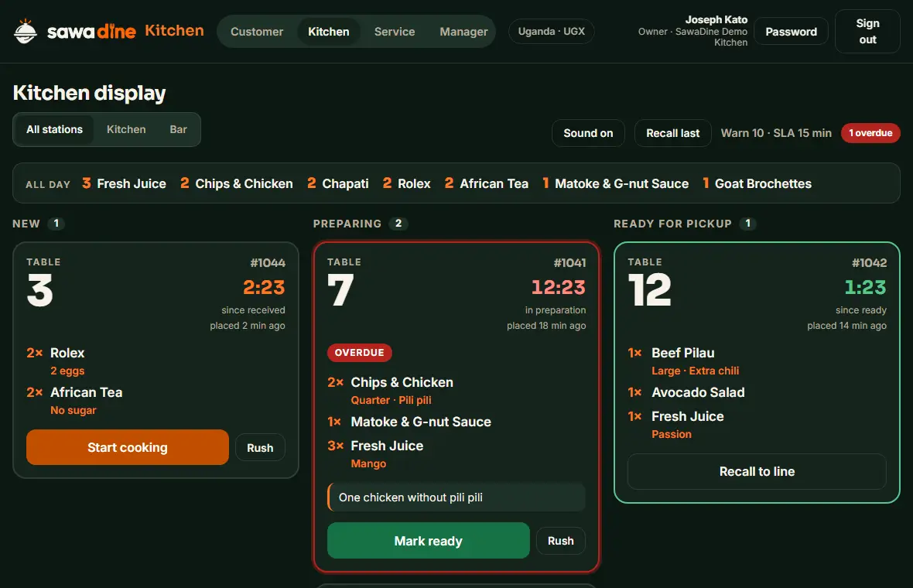Filter orders by Bar station

pos(178,129)
